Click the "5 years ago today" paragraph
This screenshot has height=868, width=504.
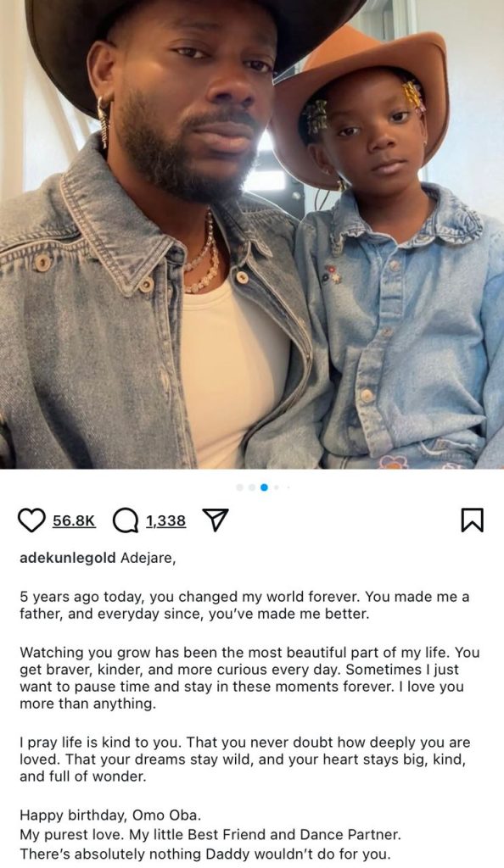[x=244, y=605]
